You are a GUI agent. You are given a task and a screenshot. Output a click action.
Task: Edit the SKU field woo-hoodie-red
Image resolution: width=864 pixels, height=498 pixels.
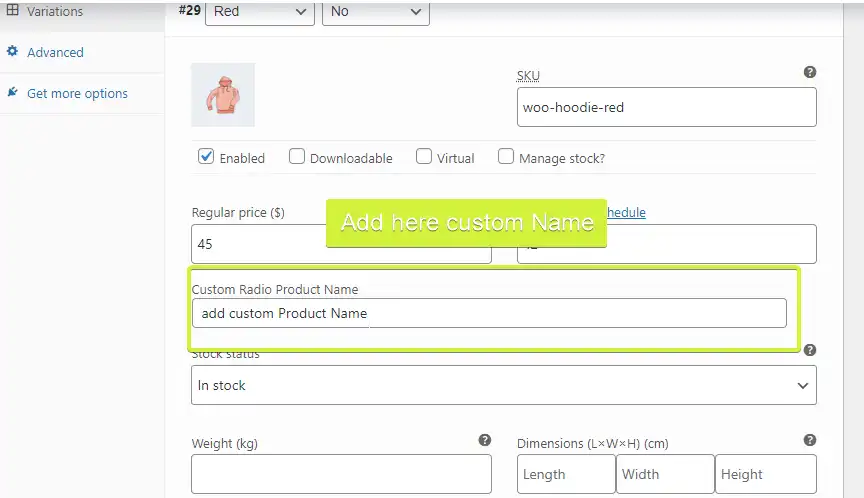click(x=666, y=107)
